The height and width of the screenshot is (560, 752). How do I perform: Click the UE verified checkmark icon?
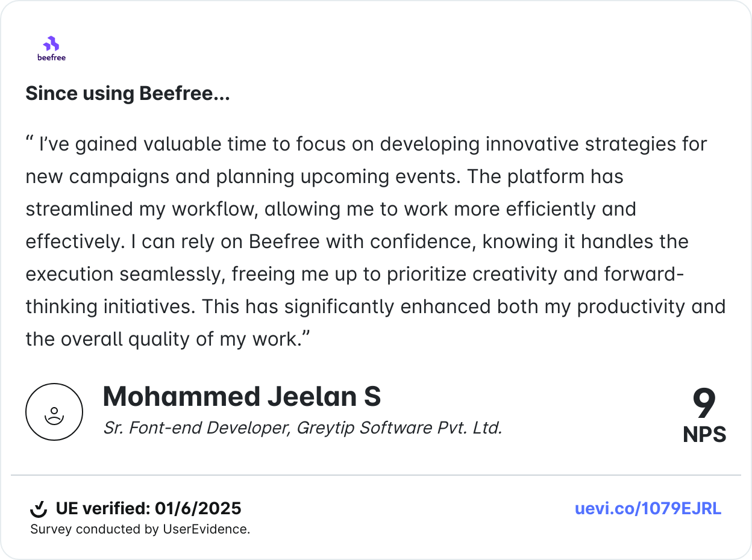(39, 509)
